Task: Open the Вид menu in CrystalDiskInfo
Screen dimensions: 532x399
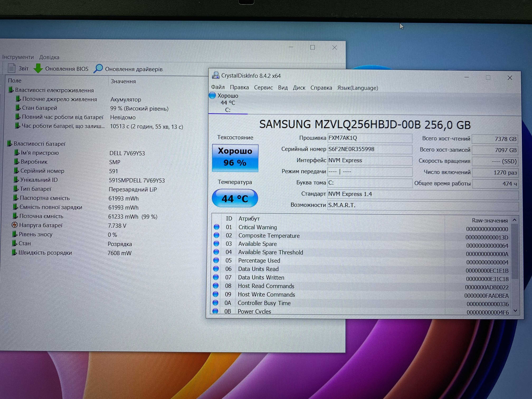Action: tap(283, 87)
